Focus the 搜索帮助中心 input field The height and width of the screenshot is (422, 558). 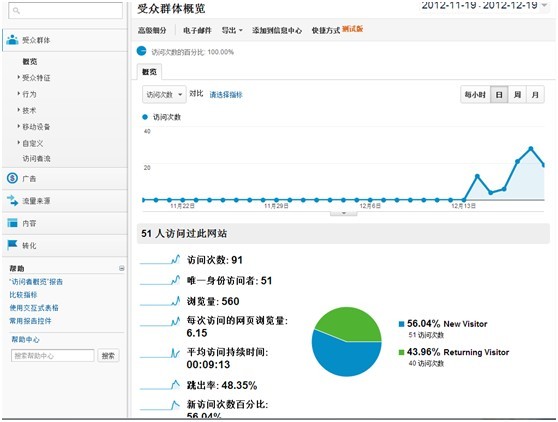click(x=53, y=355)
